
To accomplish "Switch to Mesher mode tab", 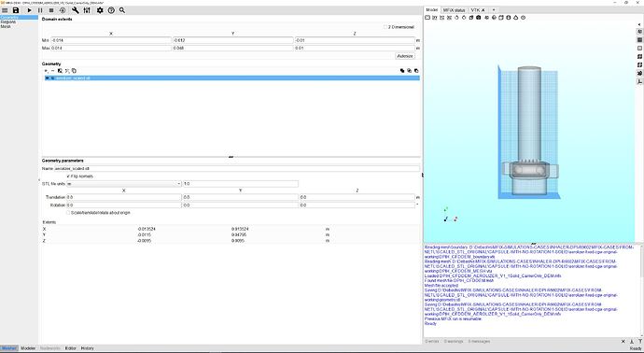I will [8, 348].
